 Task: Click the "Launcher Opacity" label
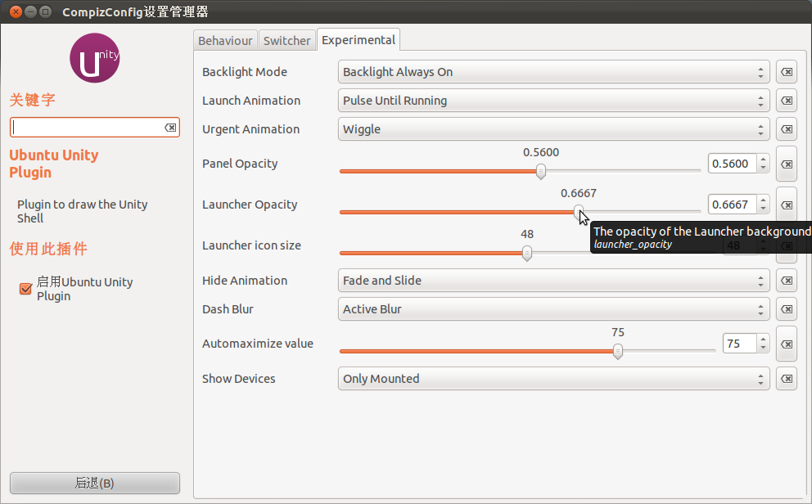[250, 205]
